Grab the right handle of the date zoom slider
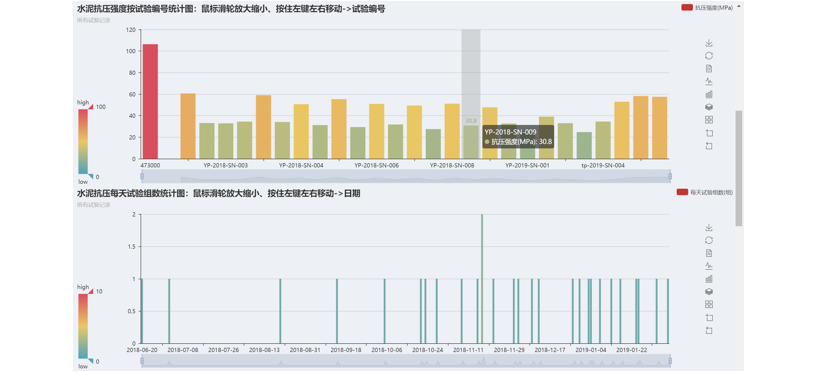 (x=670, y=361)
